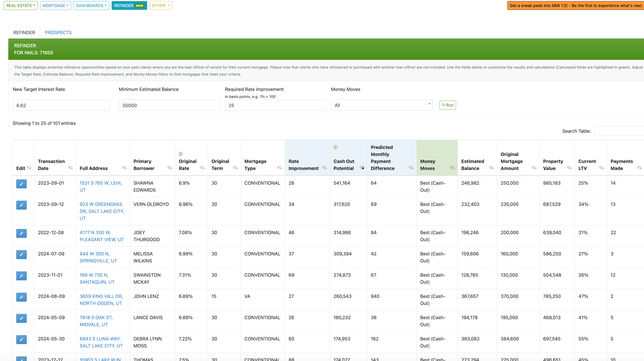Open 168 W 730 N Santaquin link
This screenshot has width=644, height=361.
(x=97, y=278)
